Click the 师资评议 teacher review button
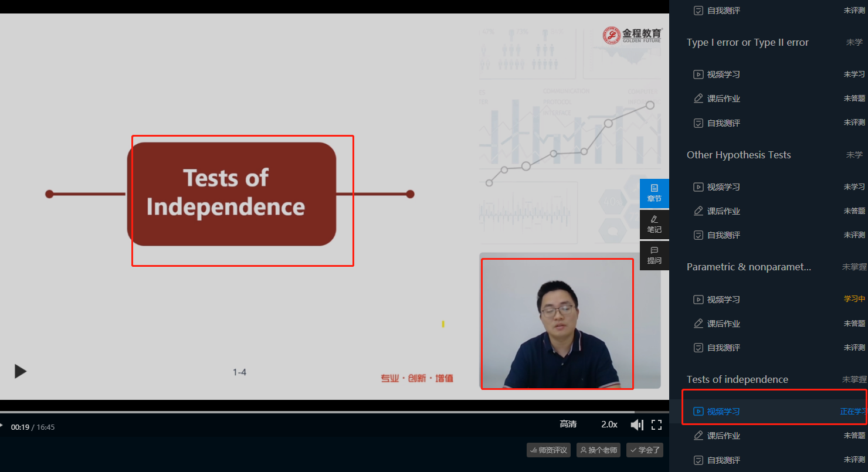 pyautogui.click(x=548, y=450)
